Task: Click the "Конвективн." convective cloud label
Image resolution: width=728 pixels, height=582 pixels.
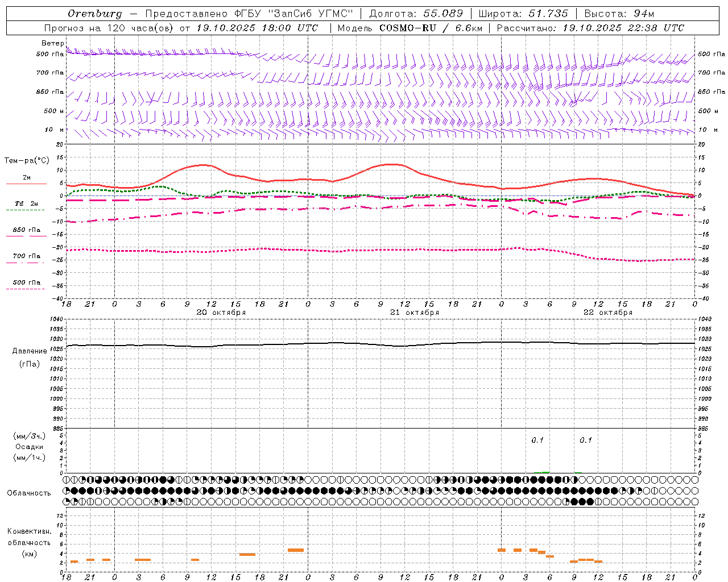Action: coord(30,531)
